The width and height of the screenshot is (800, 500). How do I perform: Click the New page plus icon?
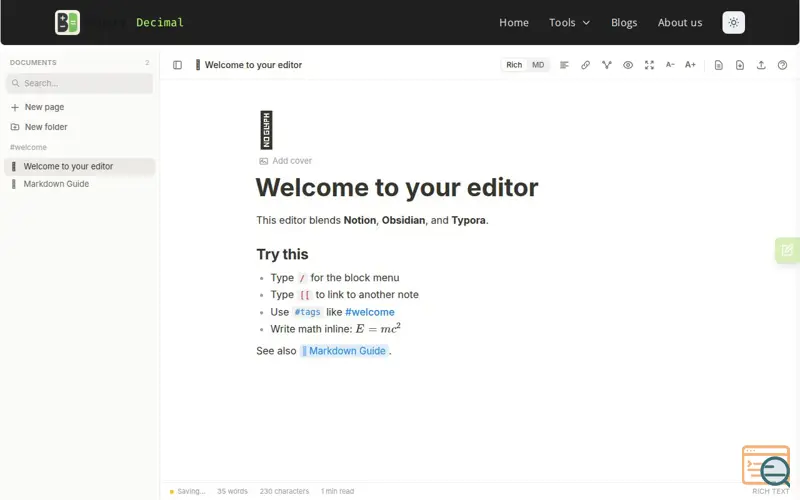click(x=15, y=107)
